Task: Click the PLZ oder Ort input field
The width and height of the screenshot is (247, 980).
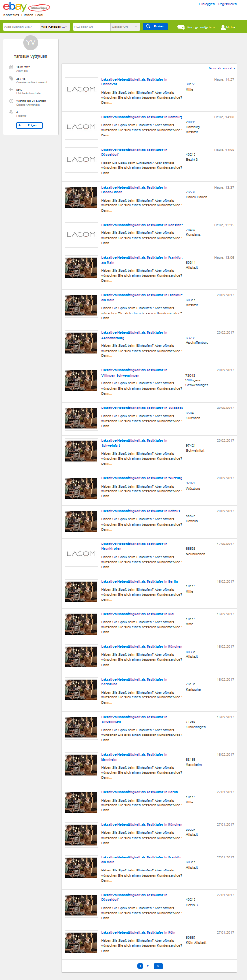Action: click(91, 27)
